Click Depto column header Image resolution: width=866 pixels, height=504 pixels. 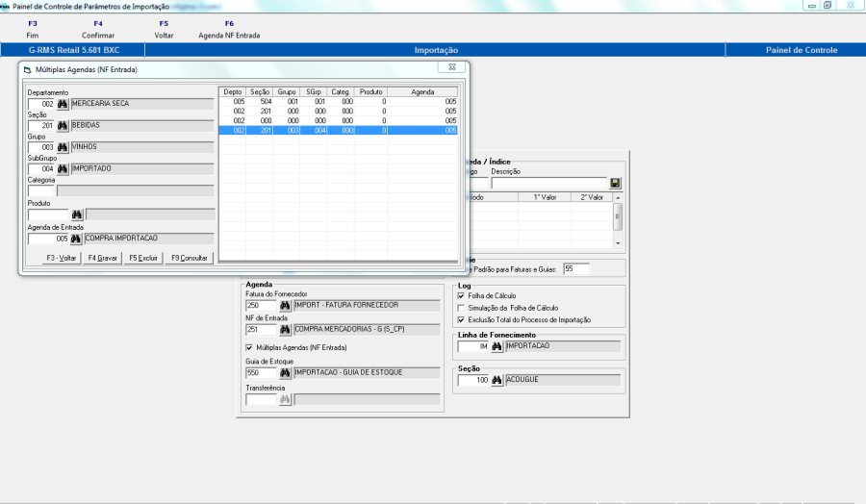[x=233, y=92]
